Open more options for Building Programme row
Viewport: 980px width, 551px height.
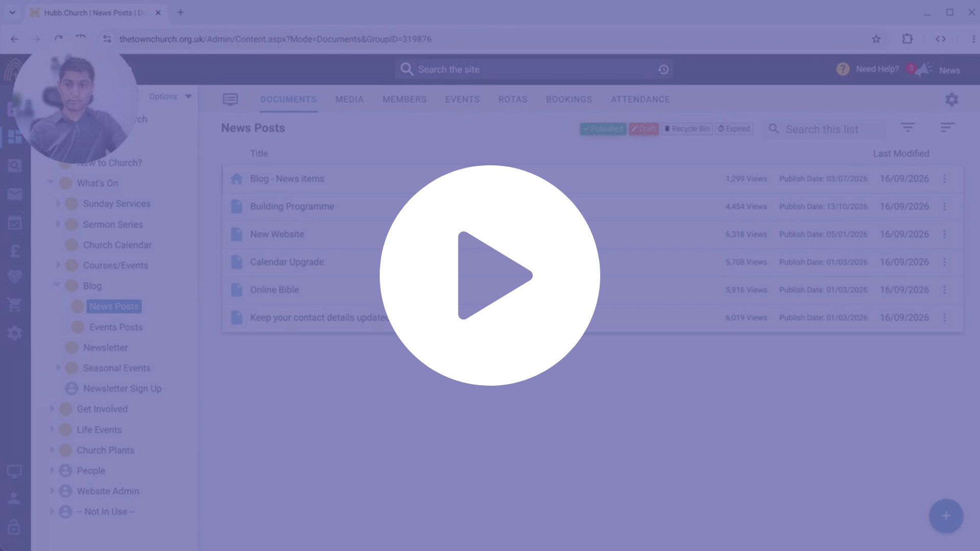[945, 207]
